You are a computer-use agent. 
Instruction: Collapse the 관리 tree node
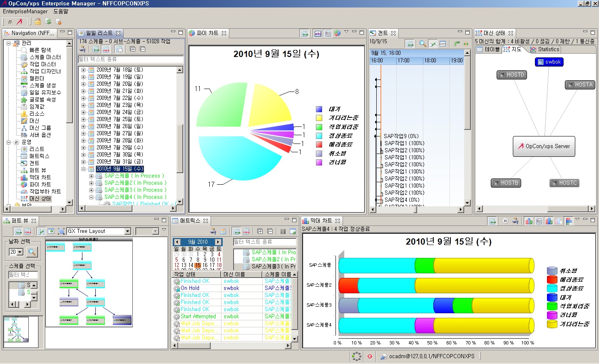8,43
